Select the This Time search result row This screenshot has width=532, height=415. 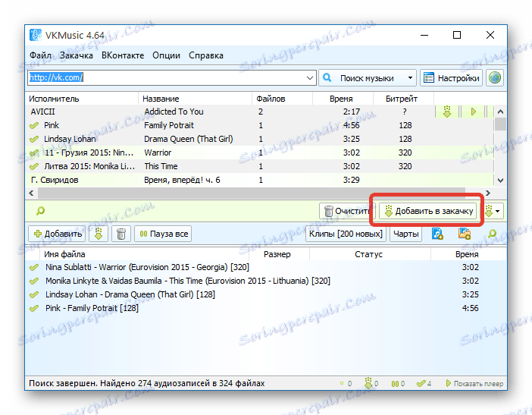pos(259,166)
